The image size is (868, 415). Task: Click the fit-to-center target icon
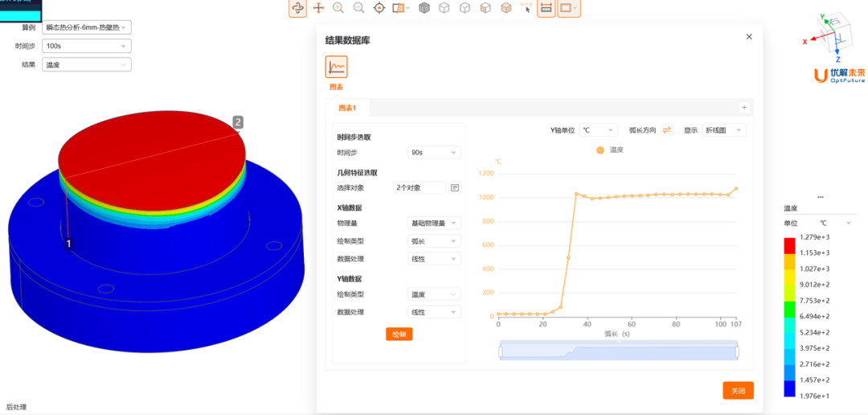tap(379, 8)
